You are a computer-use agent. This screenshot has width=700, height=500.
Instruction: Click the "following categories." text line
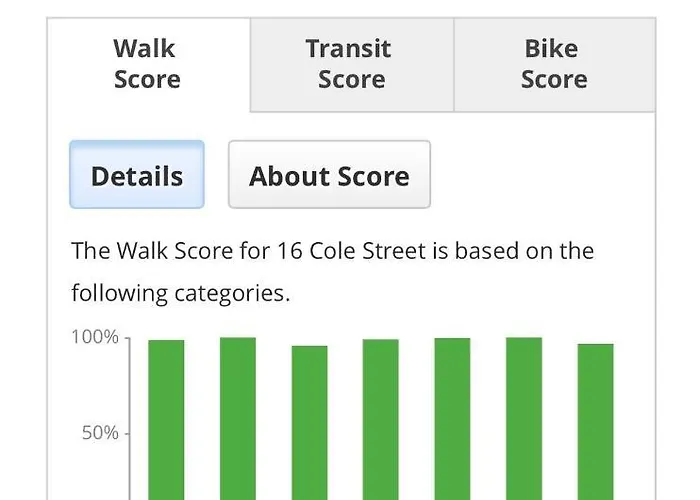180,294
